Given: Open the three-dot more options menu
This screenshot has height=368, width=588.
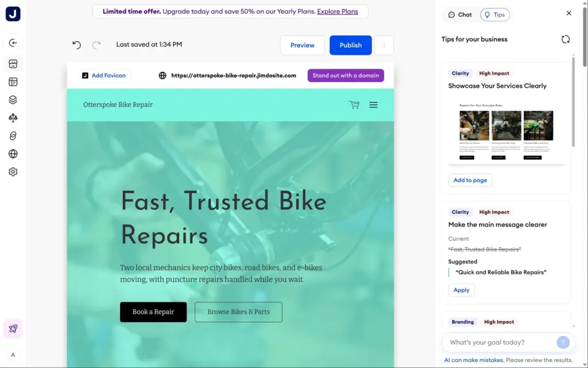Looking at the screenshot, I should [x=384, y=45].
